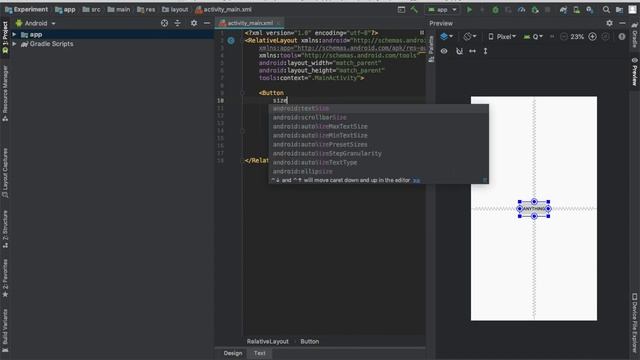Choose android:scrollbarSize from autocomplete
The height and width of the screenshot is (360, 640).
tap(378, 117)
